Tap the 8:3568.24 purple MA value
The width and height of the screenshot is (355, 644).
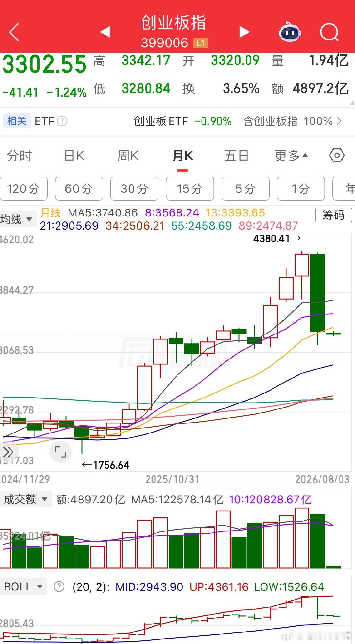(172, 213)
